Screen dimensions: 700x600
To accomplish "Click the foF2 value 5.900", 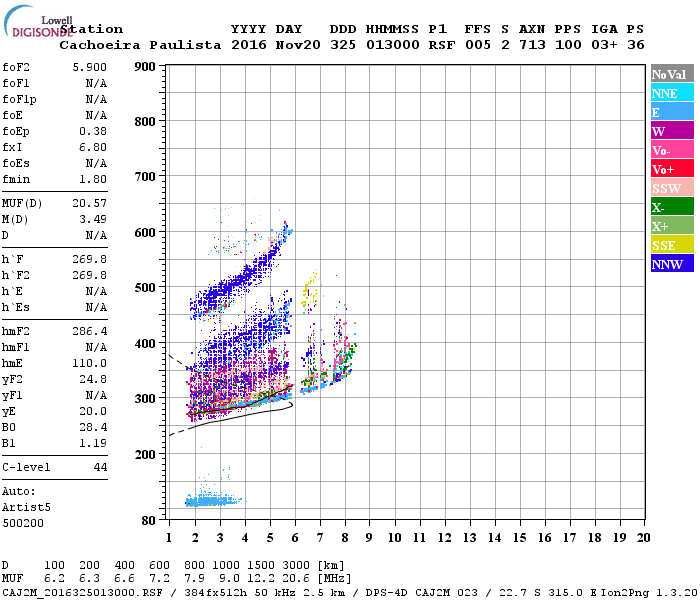I will [x=90, y=67].
